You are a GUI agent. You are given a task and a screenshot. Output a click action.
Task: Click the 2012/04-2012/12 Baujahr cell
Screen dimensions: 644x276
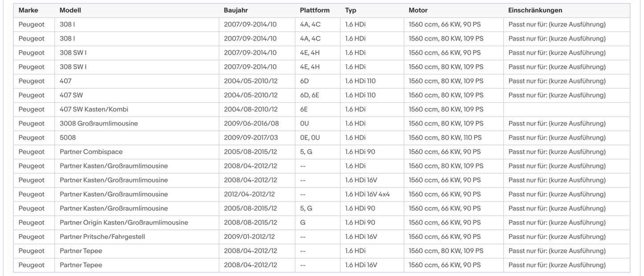point(250,194)
